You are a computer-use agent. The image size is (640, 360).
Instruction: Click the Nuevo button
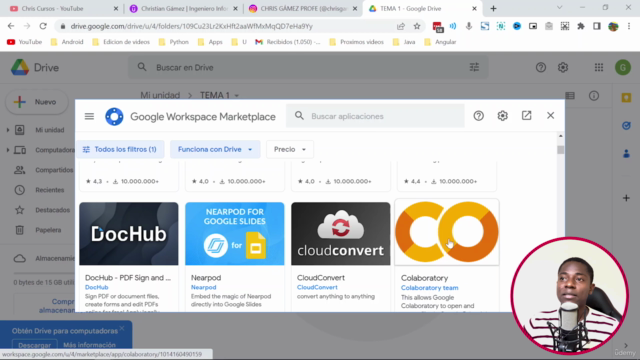pos(37,102)
